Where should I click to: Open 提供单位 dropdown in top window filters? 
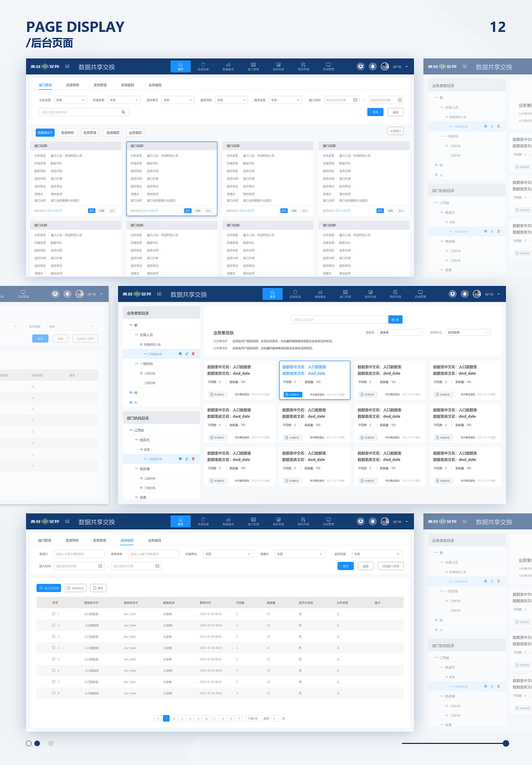178,100
